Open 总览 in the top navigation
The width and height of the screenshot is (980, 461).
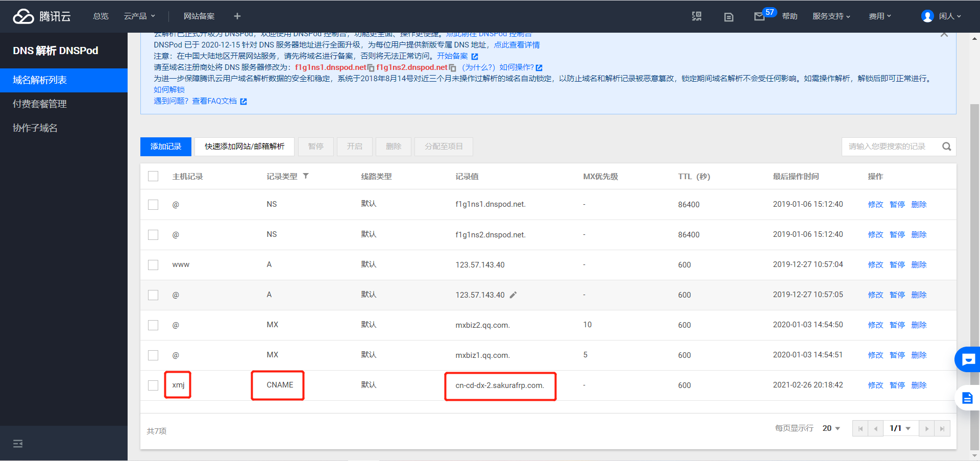click(101, 16)
